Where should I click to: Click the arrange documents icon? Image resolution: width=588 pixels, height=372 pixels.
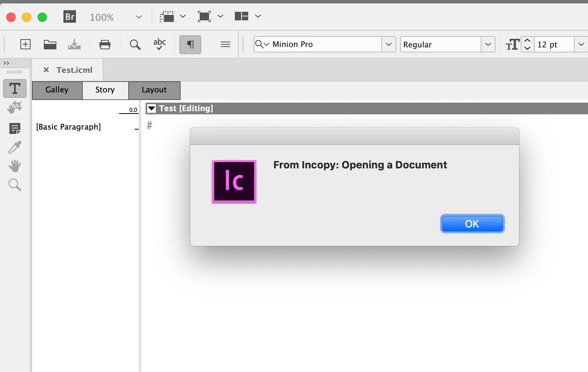tap(242, 16)
